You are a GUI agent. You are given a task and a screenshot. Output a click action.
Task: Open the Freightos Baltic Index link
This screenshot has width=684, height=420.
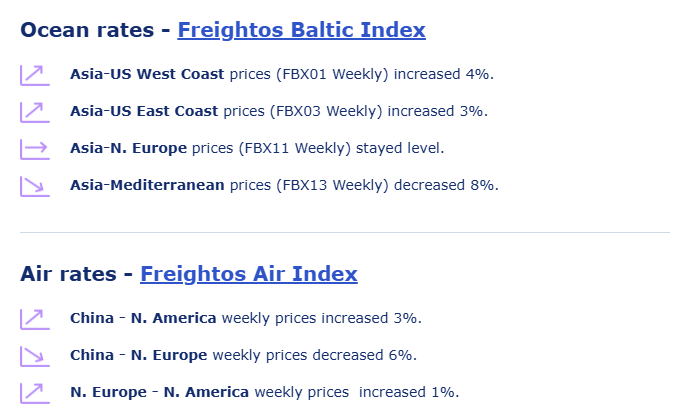tap(301, 31)
